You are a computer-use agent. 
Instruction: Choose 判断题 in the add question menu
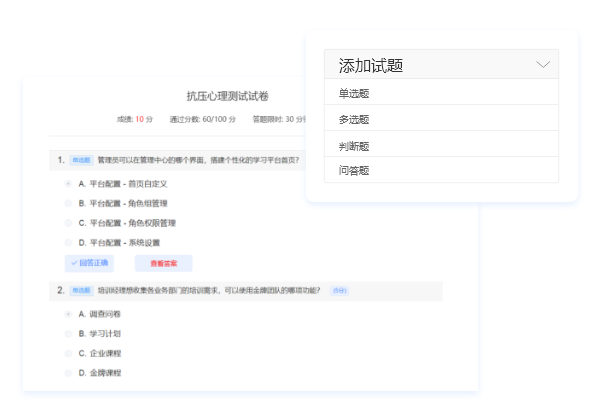click(355, 145)
